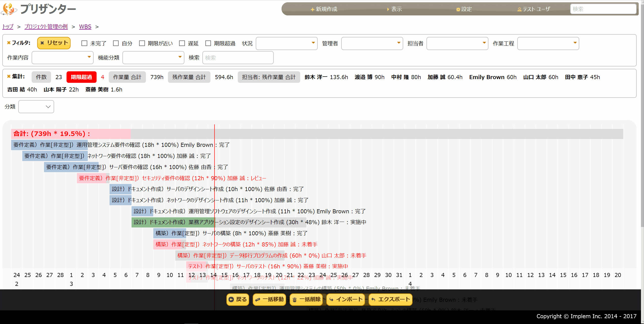Viewport: 644px width, 324px height.
Task: Click the 戻る back arrow icon
Action: point(231,299)
